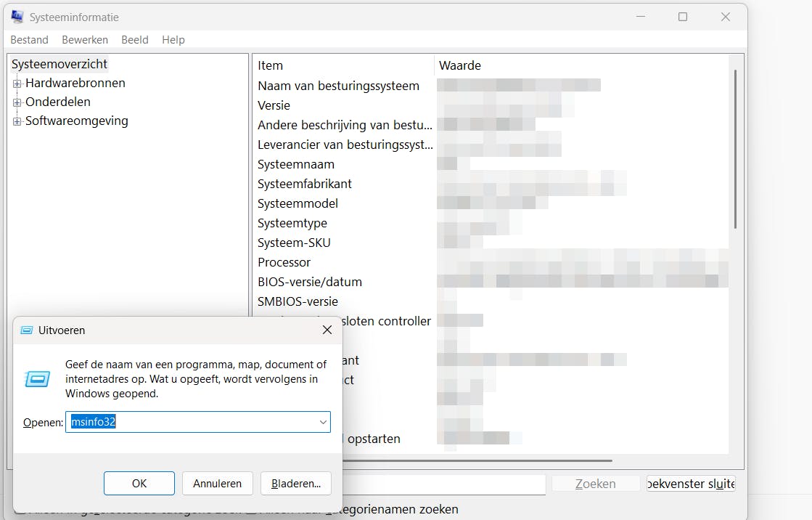
Task: Select Systeemoverzicht in the navigation tree
Action: (60, 64)
